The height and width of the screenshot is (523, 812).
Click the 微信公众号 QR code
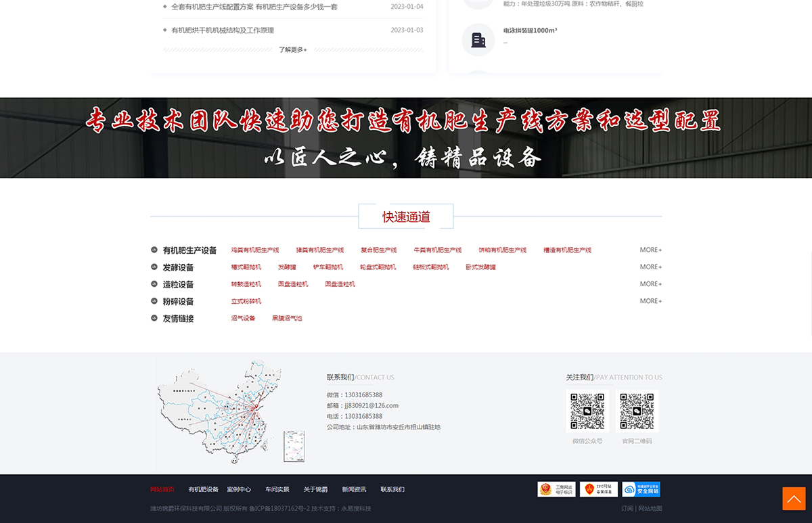click(587, 411)
